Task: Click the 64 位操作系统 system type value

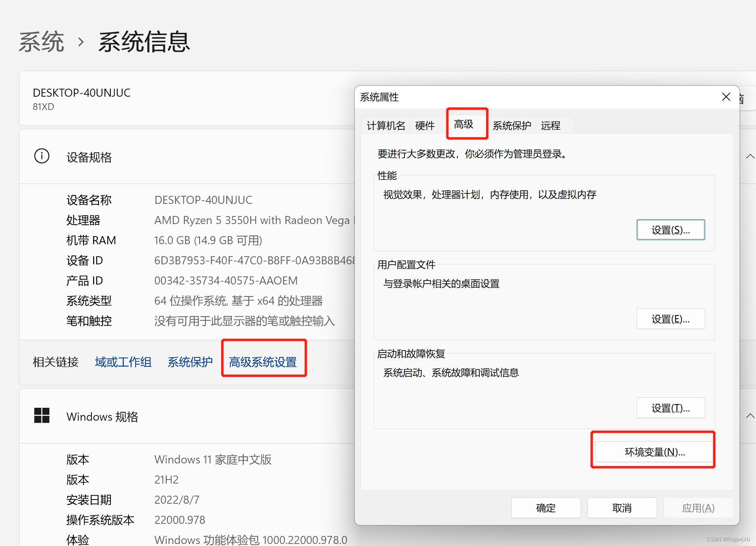Action: coord(238,301)
